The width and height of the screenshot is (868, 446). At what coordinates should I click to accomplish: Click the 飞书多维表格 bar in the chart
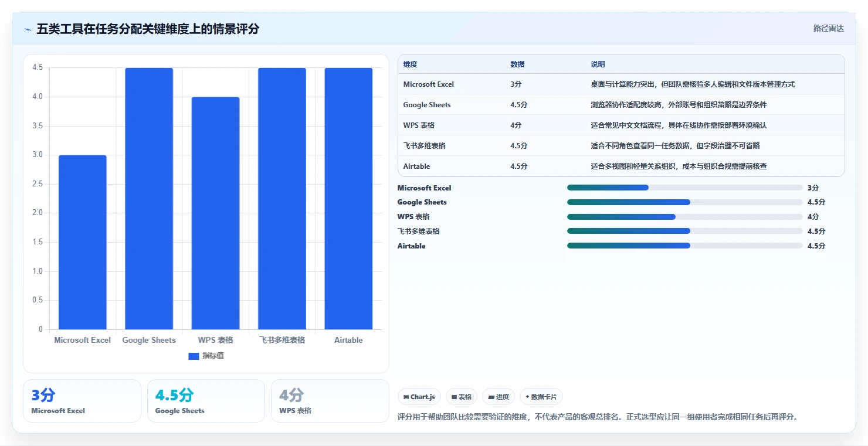(282, 199)
